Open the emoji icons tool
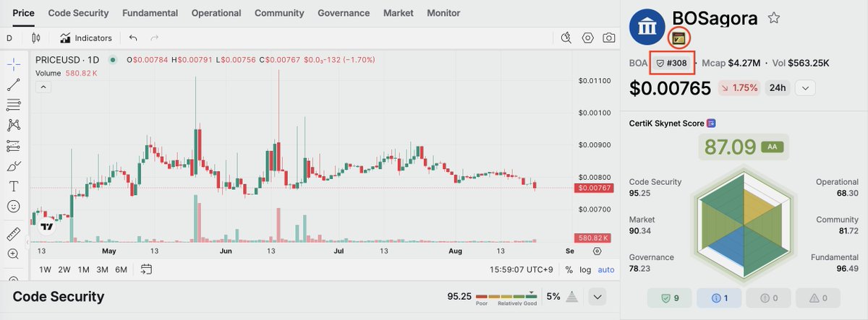Image resolution: width=868 pixels, height=320 pixels. (x=13, y=207)
